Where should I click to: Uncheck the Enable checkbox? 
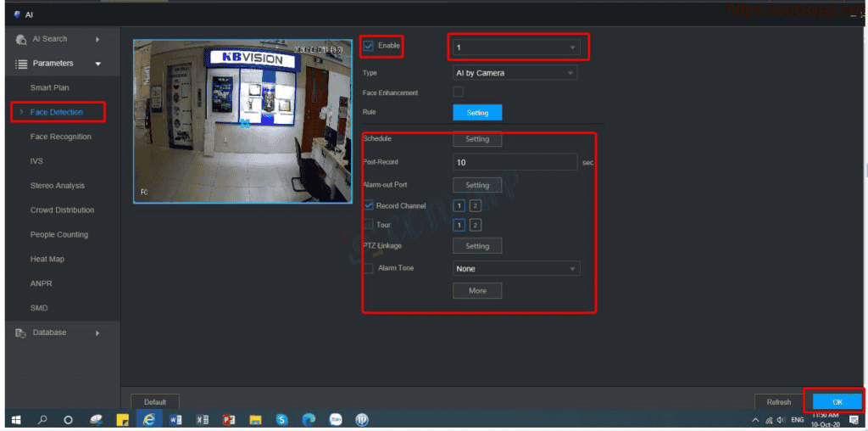point(368,46)
